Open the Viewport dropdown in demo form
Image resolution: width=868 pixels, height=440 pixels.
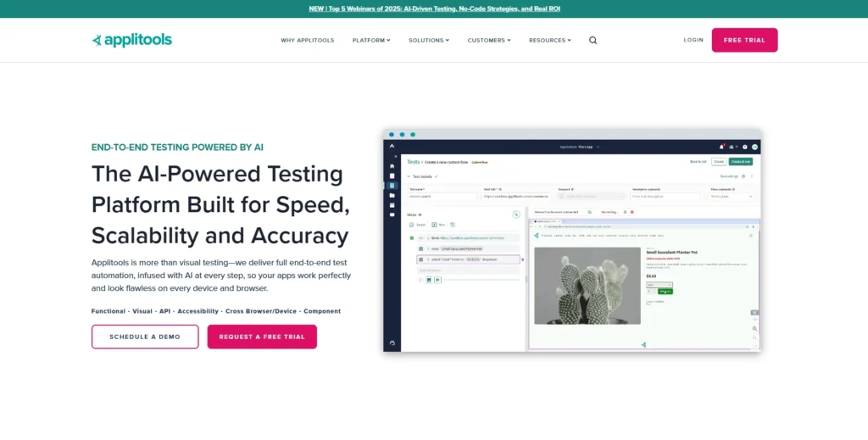click(592, 197)
